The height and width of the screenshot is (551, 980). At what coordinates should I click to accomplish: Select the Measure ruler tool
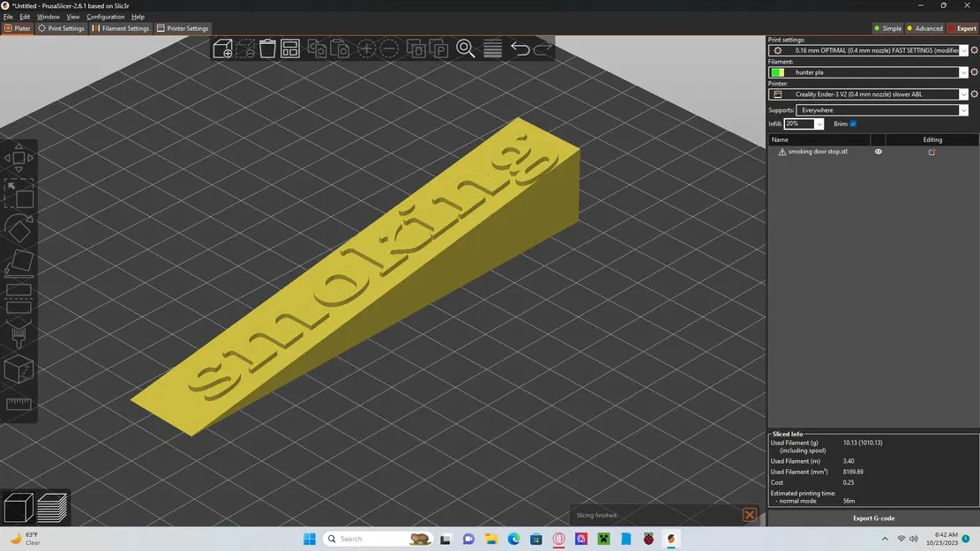tap(19, 404)
